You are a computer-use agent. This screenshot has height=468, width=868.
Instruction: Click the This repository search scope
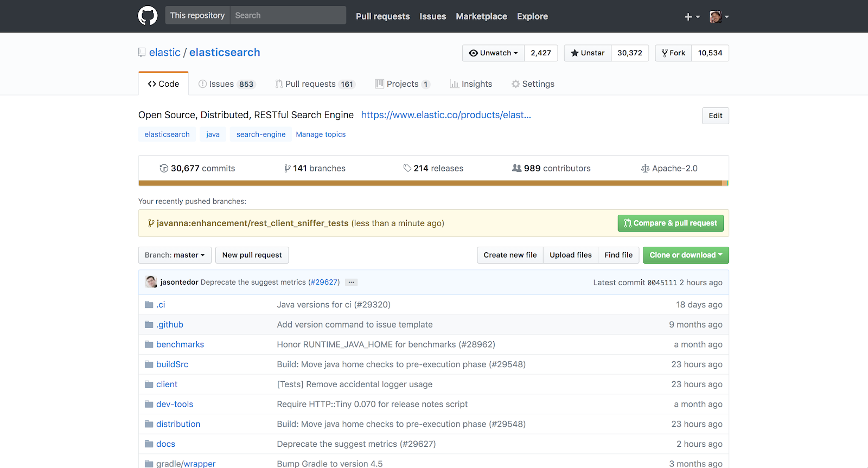197,15
